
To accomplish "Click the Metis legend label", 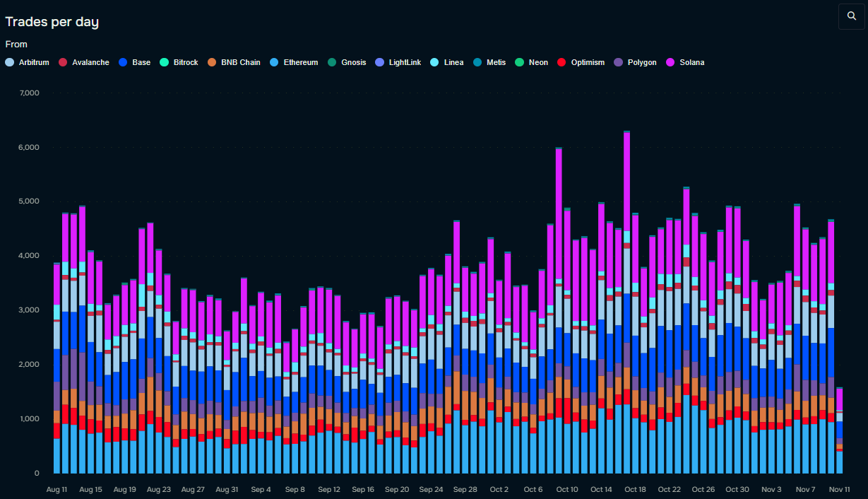I will 497,62.
